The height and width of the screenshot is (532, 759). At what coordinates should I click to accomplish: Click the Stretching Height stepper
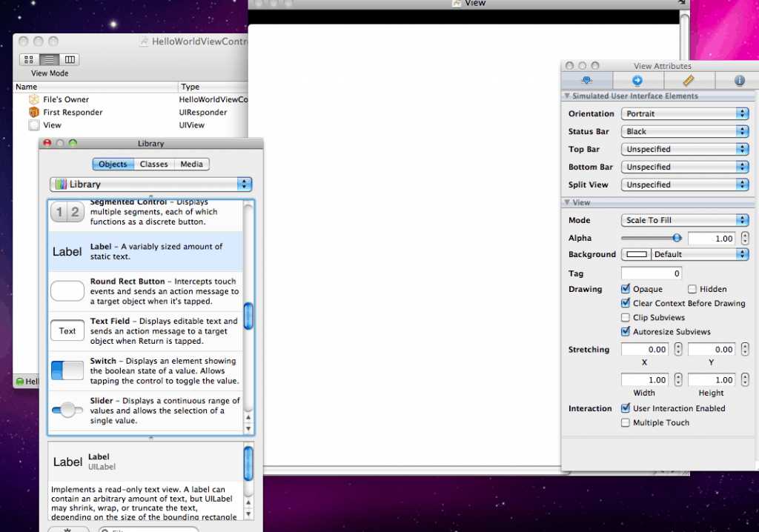coord(745,380)
